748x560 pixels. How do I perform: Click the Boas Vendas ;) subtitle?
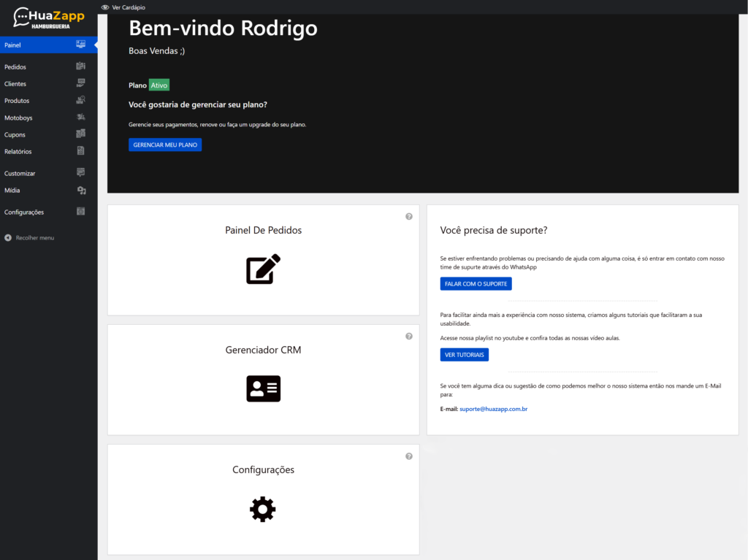click(x=156, y=51)
